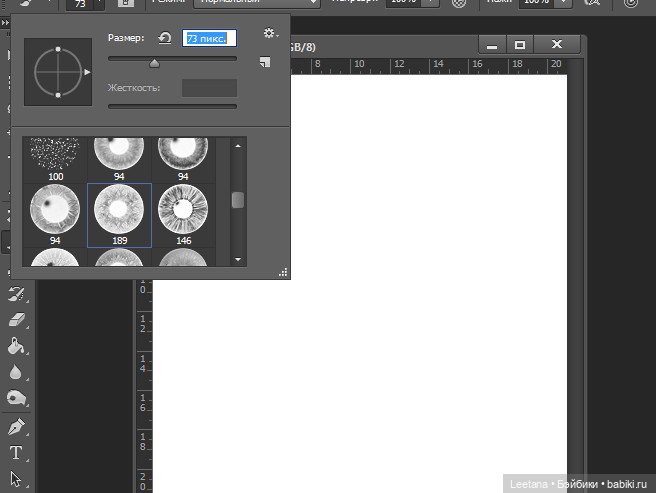Pick the 94 brush with a dark spot
This screenshot has width=656, height=493.
click(x=55, y=215)
